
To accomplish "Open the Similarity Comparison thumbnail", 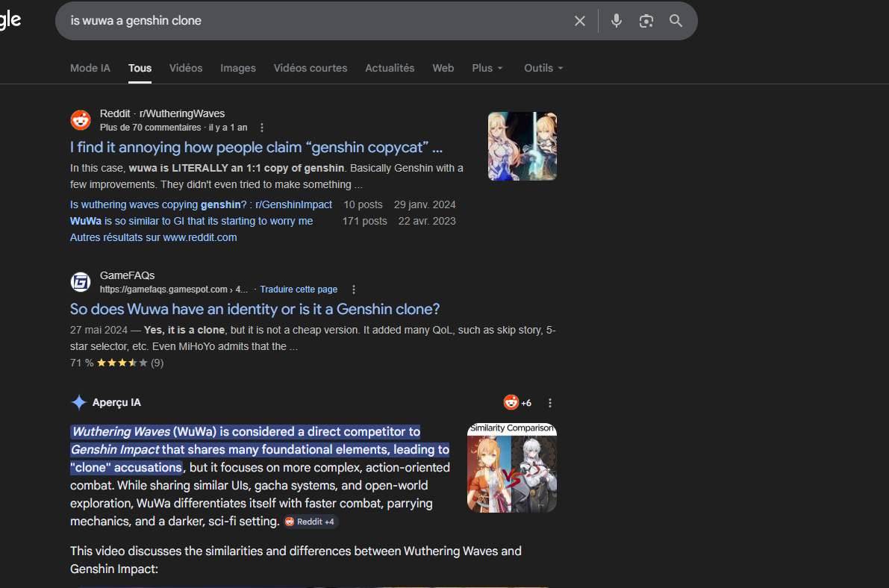I will 512,468.
